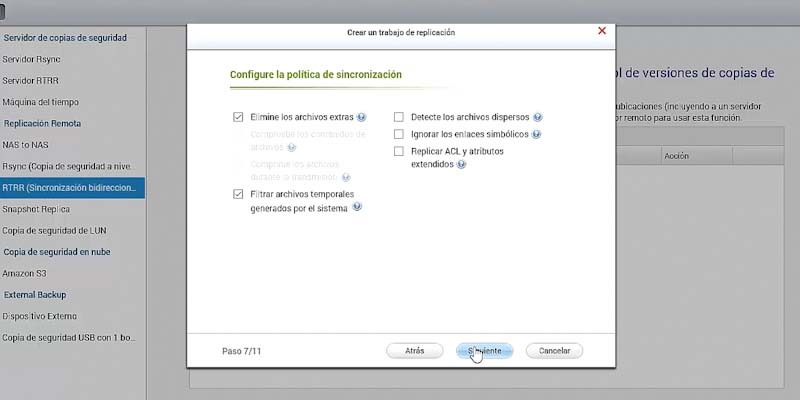Click Servidor de copias de seguridad heading
800x400 pixels.
pyautogui.click(x=65, y=38)
